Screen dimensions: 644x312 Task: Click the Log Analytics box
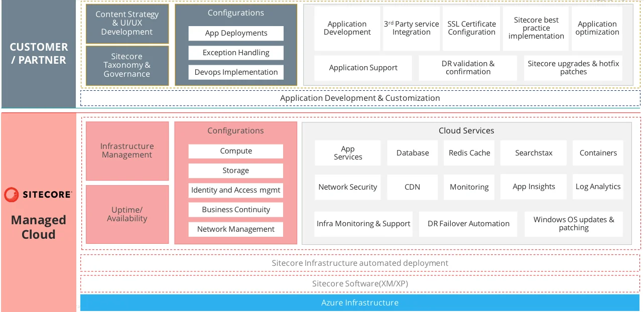click(x=598, y=187)
